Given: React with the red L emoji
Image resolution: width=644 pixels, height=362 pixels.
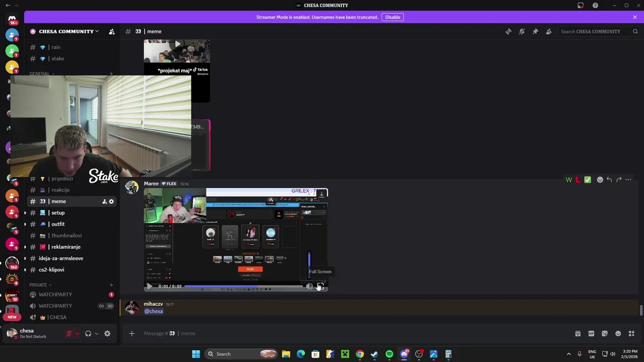Looking at the screenshot, I should [578, 179].
